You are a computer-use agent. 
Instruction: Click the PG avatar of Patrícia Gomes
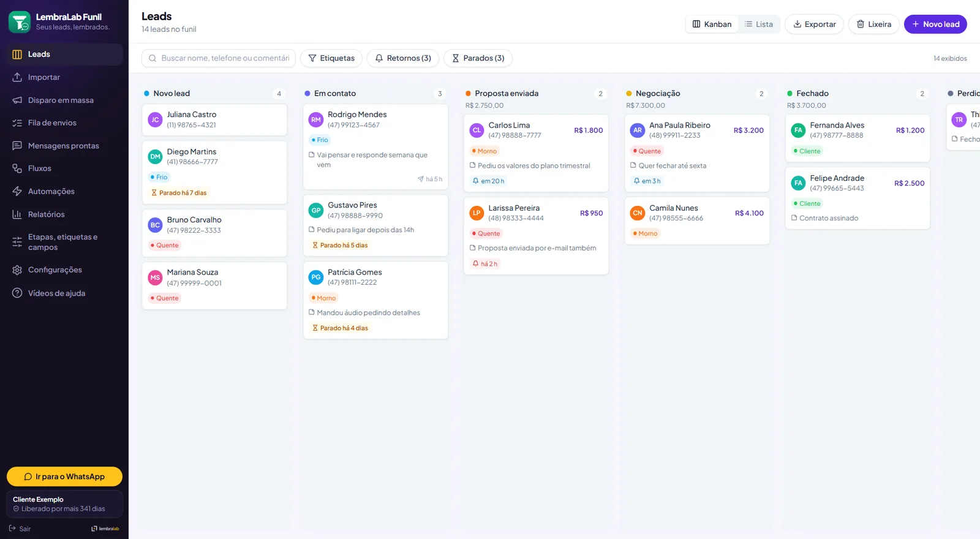tap(316, 277)
